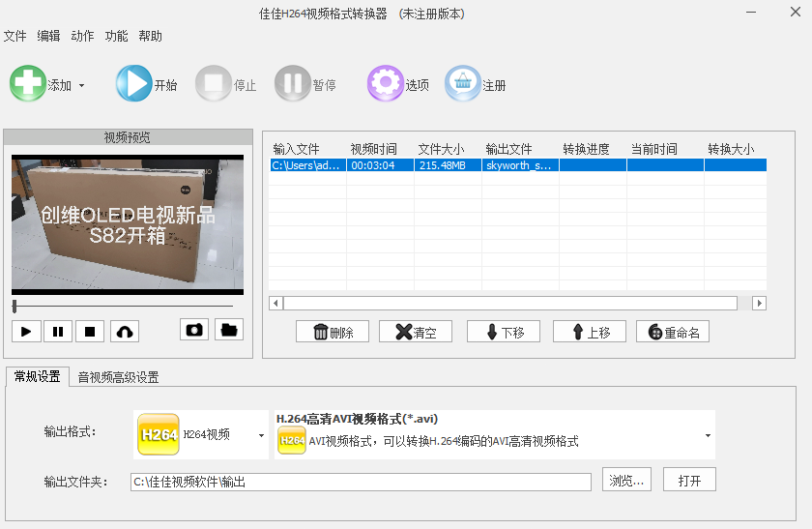
Task: Click the green Add (添加) plus icon
Action: [28, 84]
